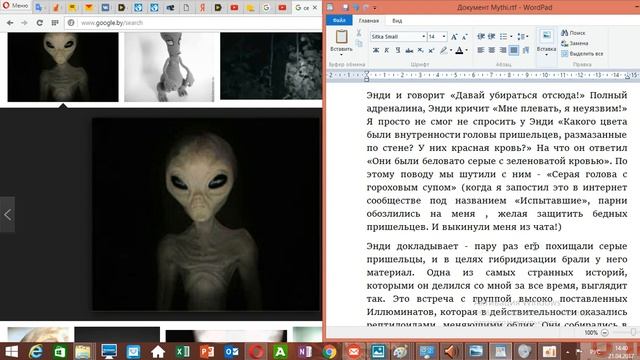Switch to the first YouTube tab in Opera
640x360 pixels.
(234, 7)
